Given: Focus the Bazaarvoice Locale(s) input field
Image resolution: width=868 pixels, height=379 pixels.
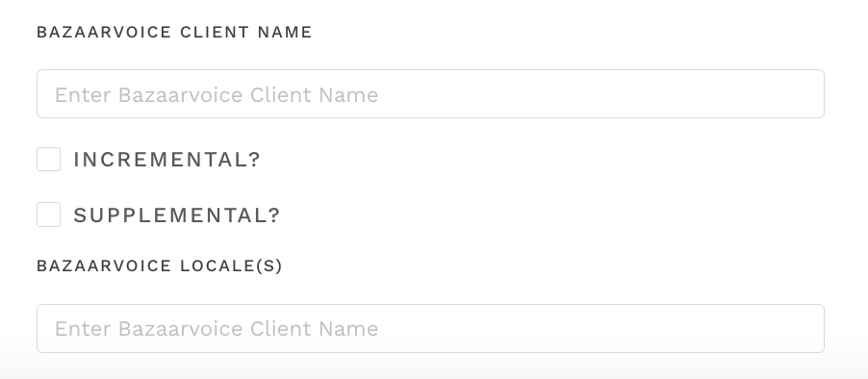Looking at the screenshot, I should pos(431,329).
